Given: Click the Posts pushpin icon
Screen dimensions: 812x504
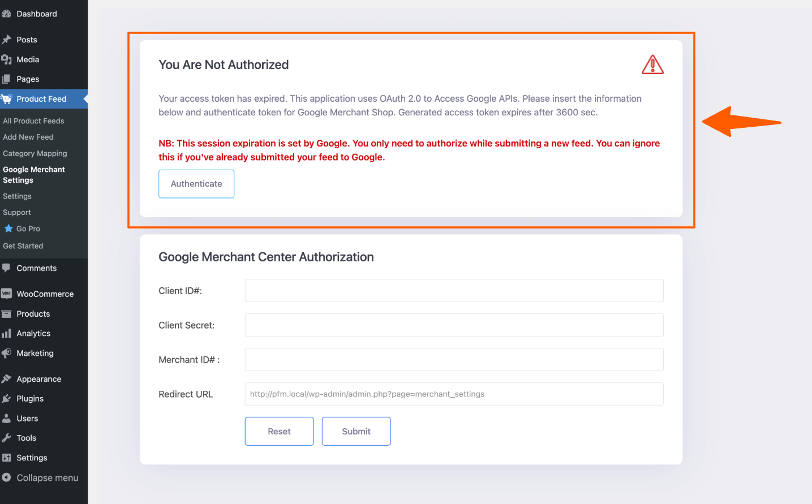Looking at the screenshot, I should [x=6, y=40].
